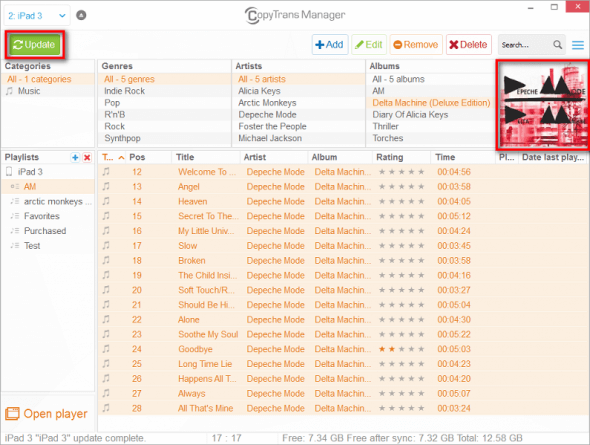
Task: Set star rating for Goodbye track
Action: pos(401,349)
